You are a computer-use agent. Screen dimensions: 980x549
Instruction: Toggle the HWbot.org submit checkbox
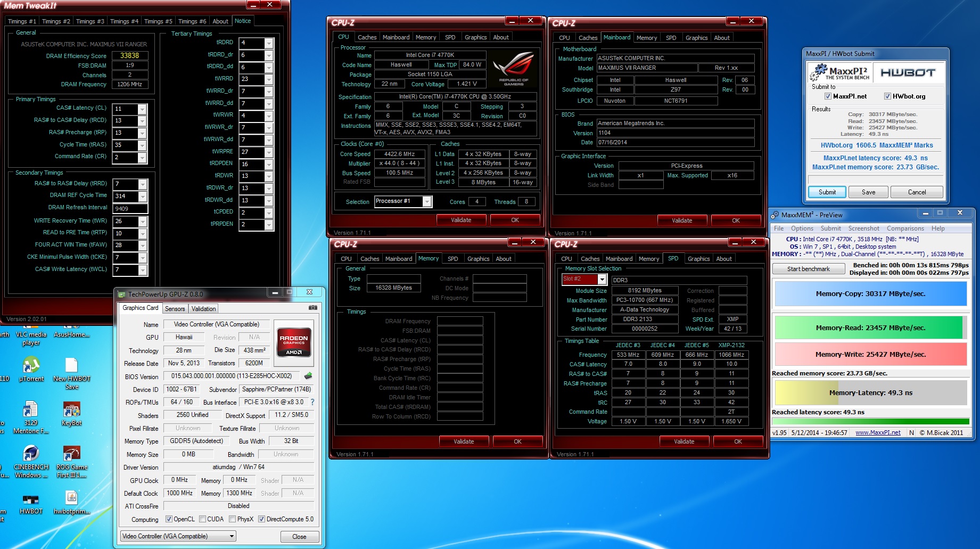(887, 96)
